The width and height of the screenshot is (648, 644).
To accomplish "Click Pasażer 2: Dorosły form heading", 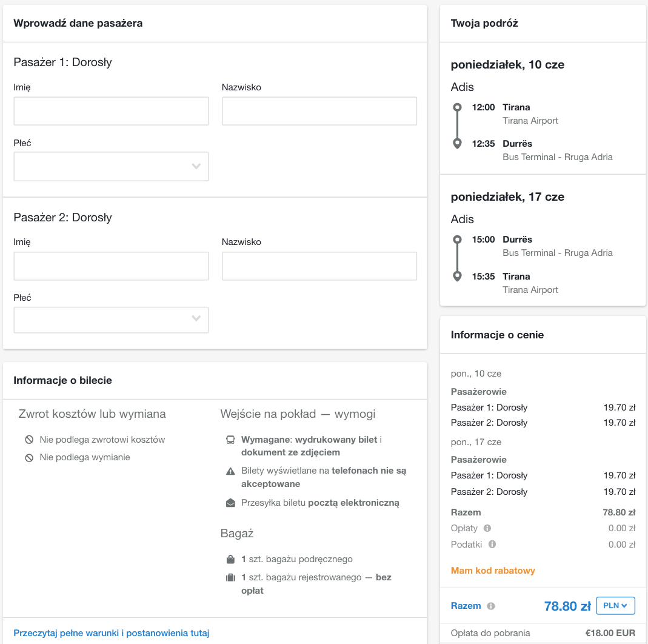I will [x=63, y=217].
